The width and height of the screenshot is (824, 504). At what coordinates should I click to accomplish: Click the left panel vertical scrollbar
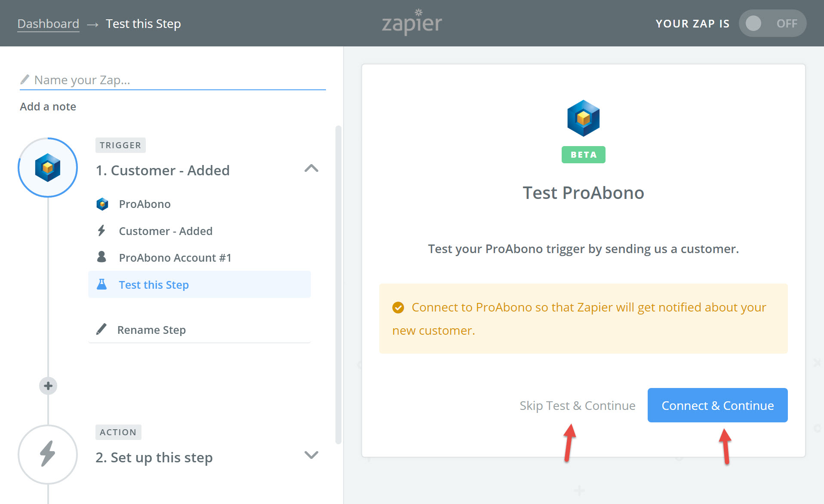pos(338,284)
